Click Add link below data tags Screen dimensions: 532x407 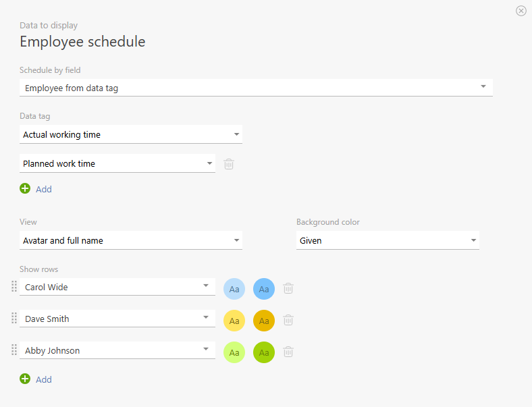44,189
